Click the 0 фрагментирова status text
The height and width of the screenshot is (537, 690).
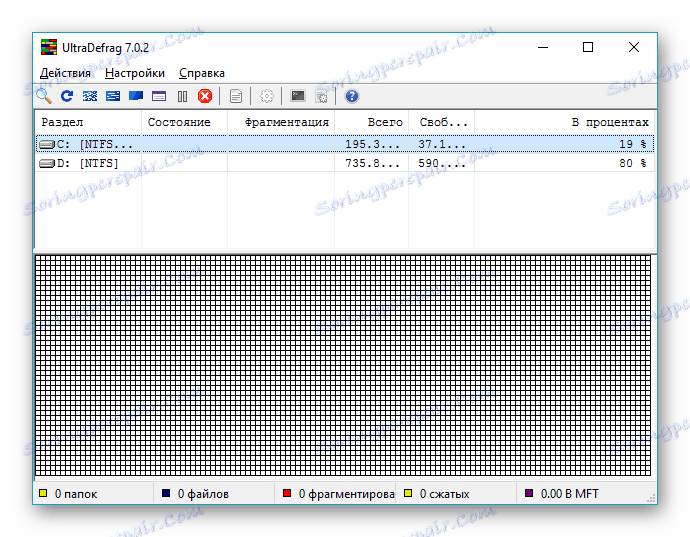(x=346, y=494)
